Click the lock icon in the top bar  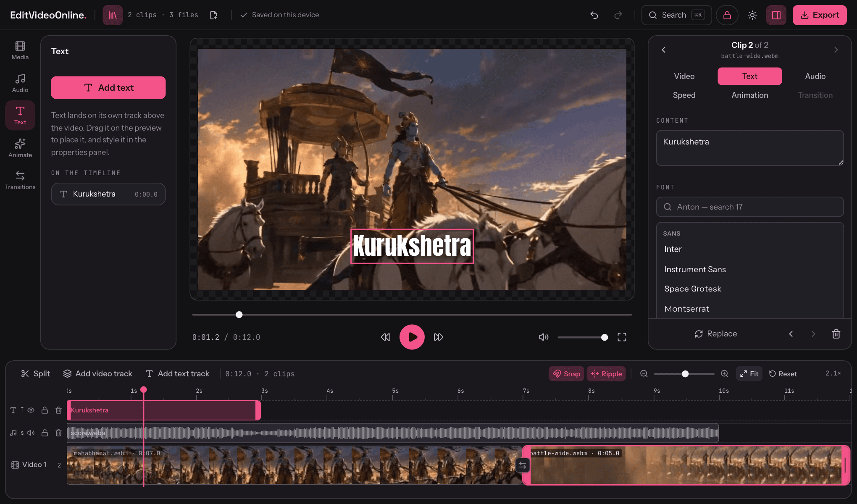[x=727, y=15]
